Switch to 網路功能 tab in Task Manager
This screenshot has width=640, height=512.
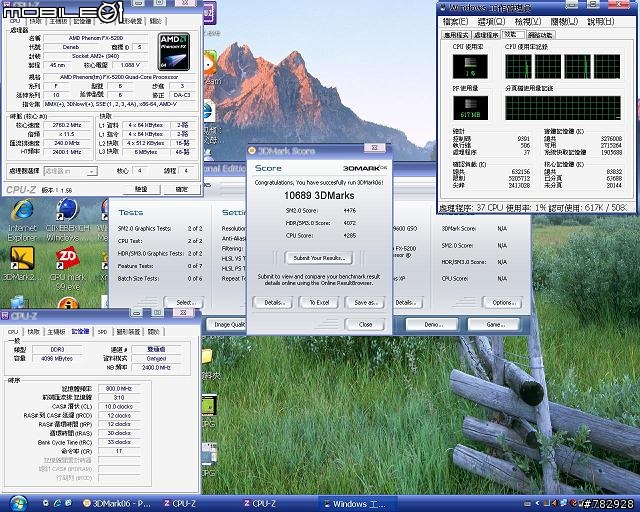point(540,35)
